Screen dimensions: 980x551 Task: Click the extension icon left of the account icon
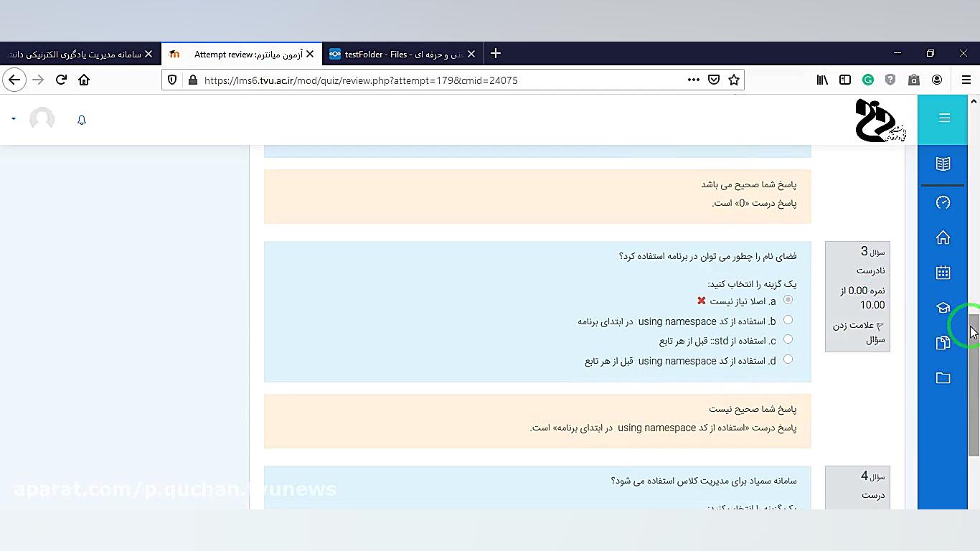tap(913, 80)
